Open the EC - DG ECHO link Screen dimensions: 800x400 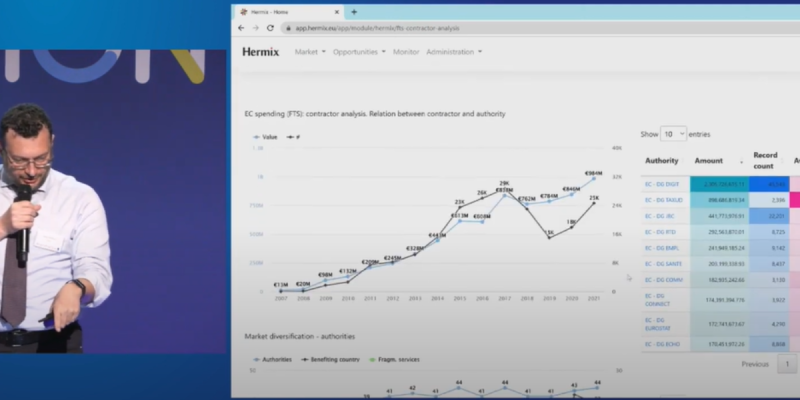662,344
